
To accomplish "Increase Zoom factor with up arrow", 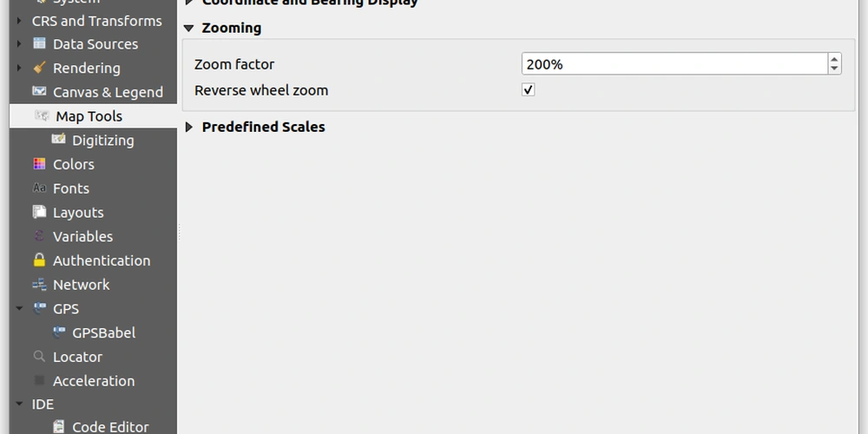I will 834,59.
